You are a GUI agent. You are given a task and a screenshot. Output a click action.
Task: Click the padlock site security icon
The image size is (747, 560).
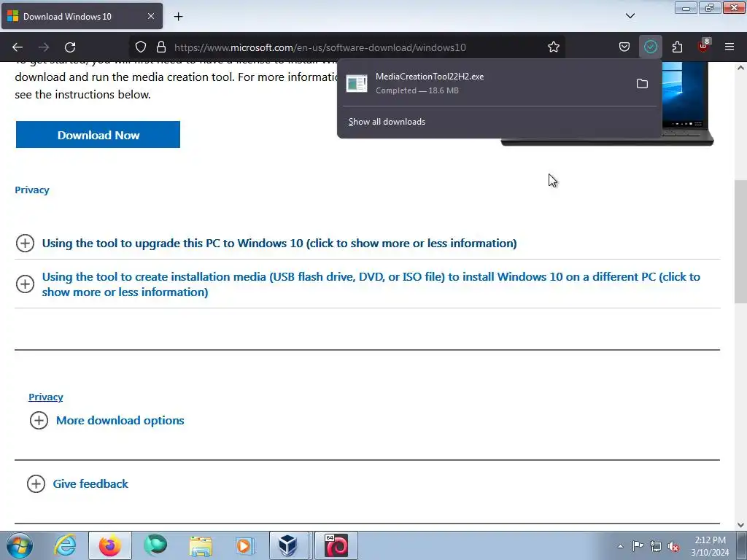pos(161,47)
